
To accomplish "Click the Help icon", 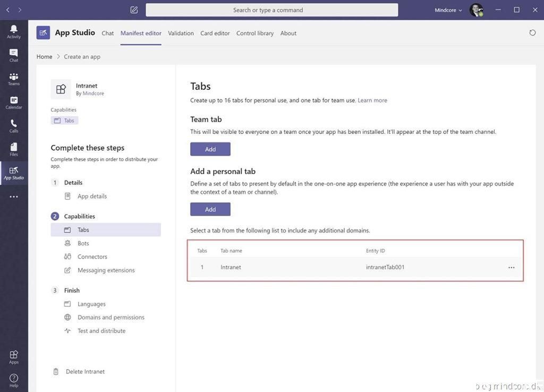I will [x=14, y=380].
